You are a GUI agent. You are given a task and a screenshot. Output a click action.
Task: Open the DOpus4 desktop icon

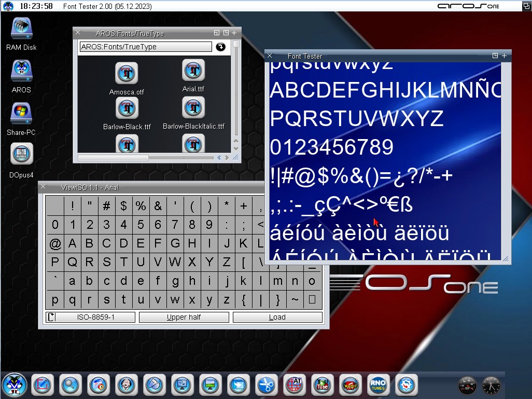click(x=21, y=154)
